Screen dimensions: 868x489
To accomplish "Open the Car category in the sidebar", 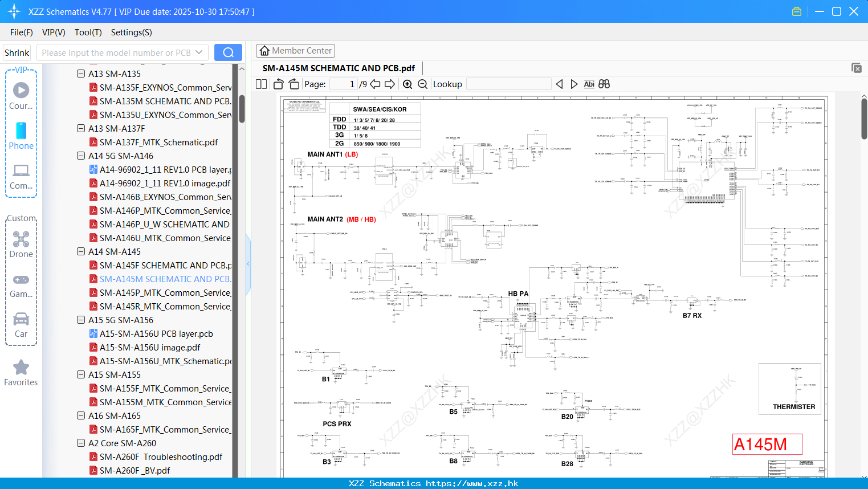I will [x=21, y=325].
